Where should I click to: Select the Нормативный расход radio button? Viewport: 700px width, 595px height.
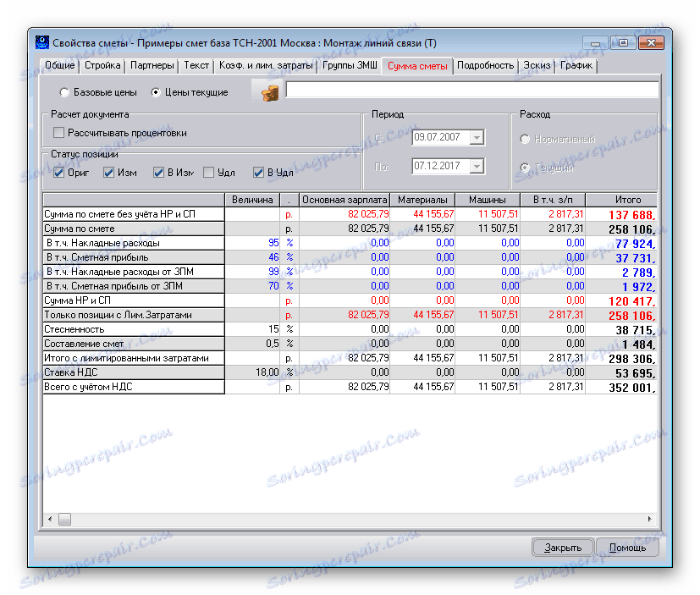tap(525, 140)
